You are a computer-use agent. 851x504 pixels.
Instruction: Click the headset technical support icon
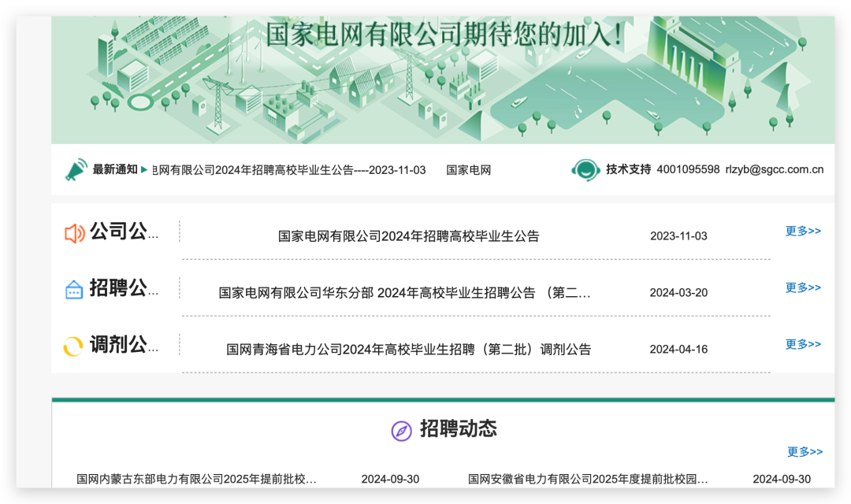click(585, 170)
